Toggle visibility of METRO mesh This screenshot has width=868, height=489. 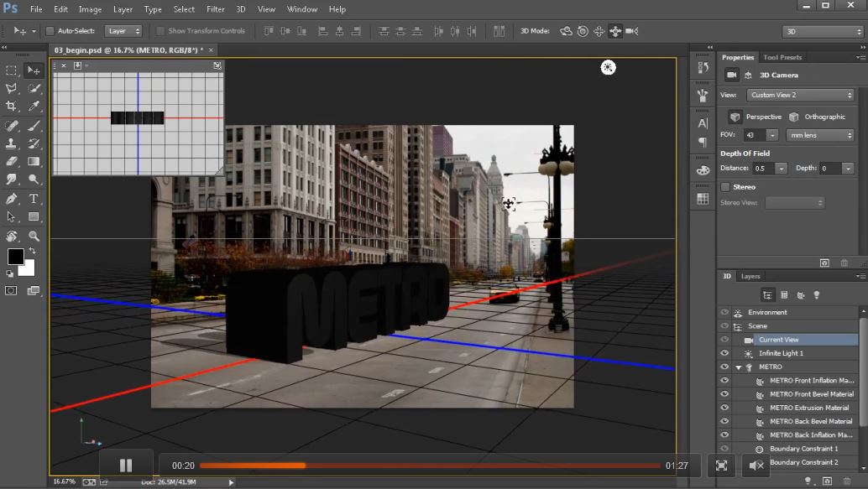click(724, 367)
